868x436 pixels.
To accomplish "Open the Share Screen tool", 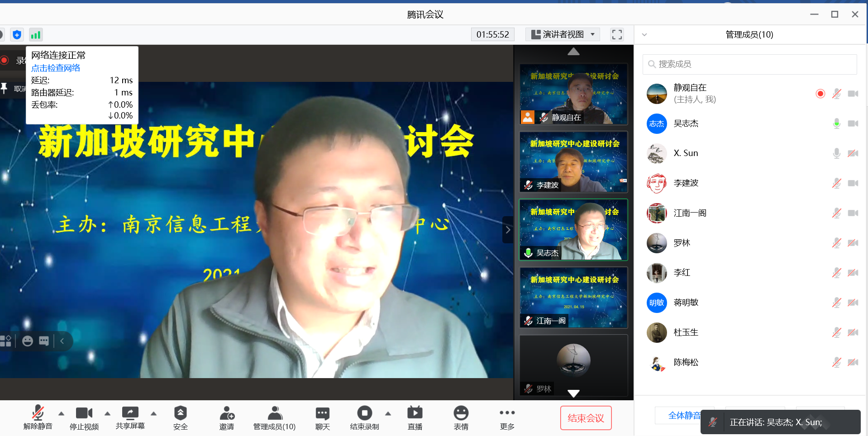I will click(x=130, y=413).
